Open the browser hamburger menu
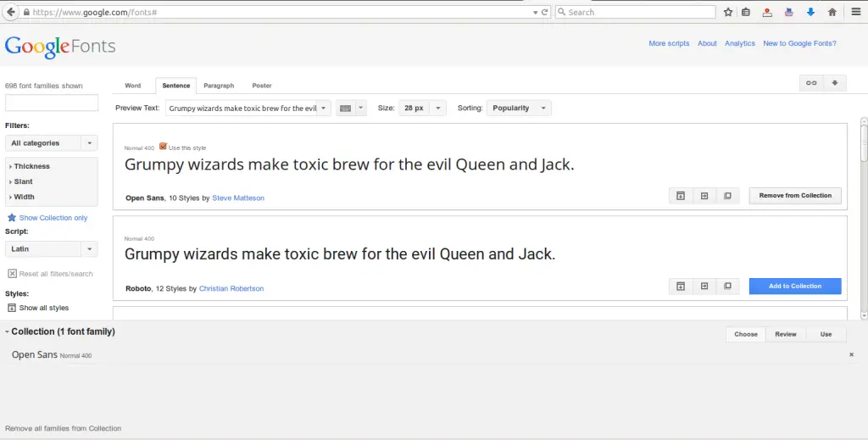The width and height of the screenshot is (868, 440). pos(856,12)
